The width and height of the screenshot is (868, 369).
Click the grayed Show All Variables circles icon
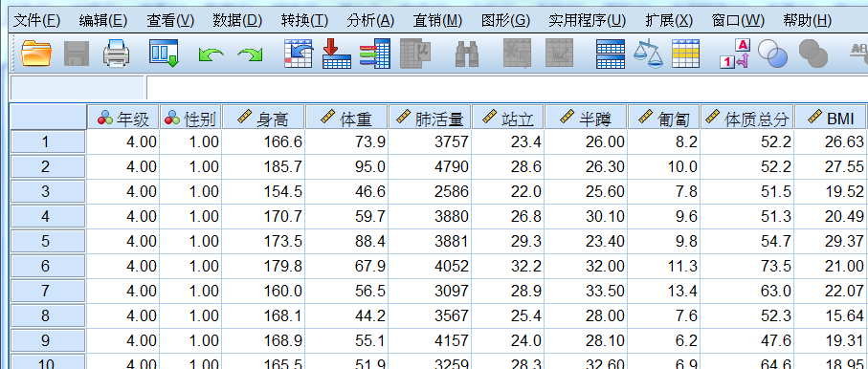pos(813,54)
